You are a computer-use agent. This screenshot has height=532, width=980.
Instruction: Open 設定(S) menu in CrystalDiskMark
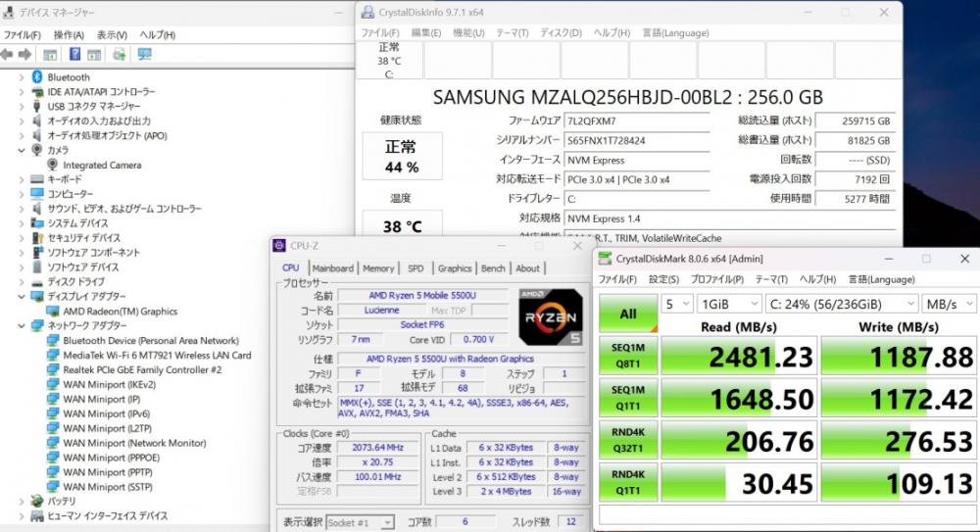pos(663,279)
